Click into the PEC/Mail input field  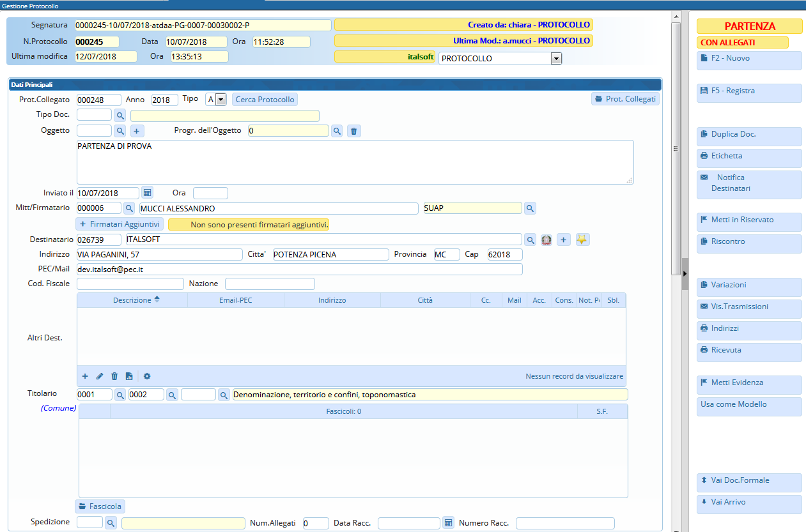coord(299,270)
